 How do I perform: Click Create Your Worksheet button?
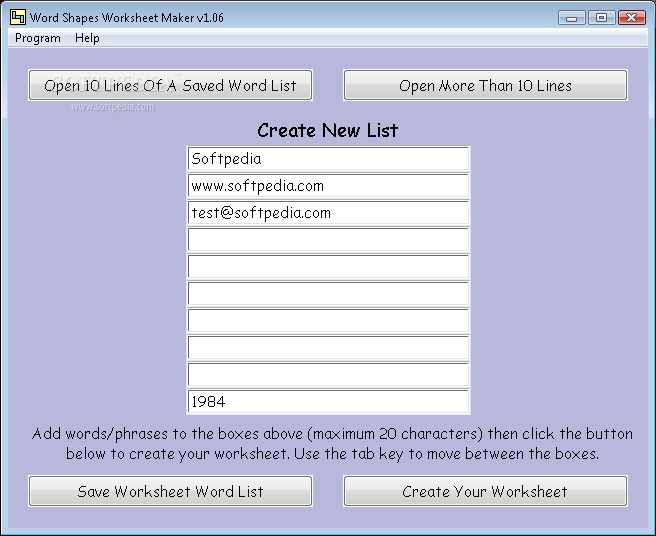[x=485, y=491]
